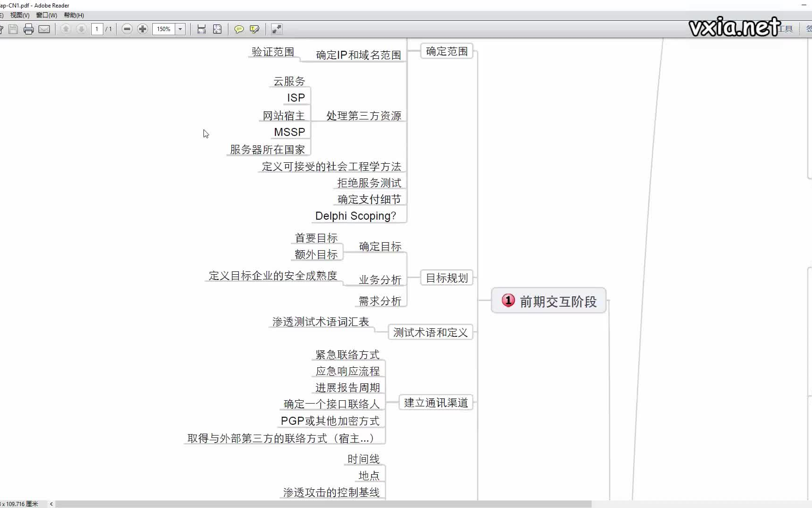
Task: Click the 处理第三方资源 text
Action: [x=364, y=116]
